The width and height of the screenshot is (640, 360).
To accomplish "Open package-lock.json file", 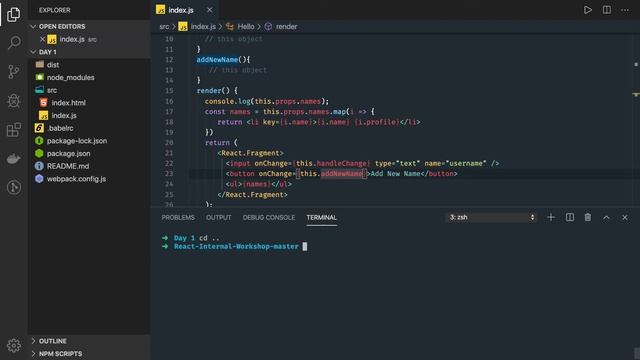I will [77, 140].
